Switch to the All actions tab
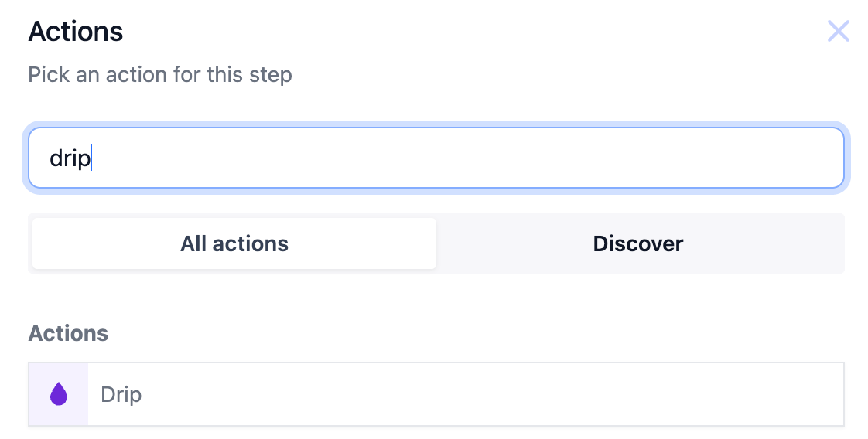 pyautogui.click(x=234, y=244)
